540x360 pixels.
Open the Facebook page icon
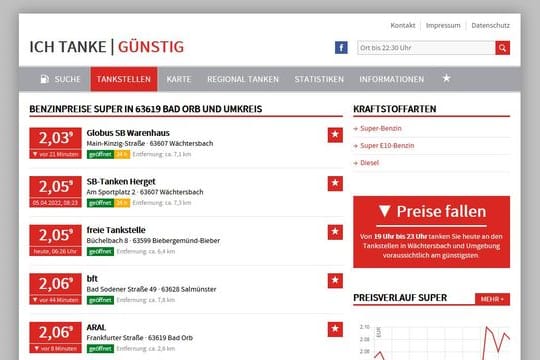[341, 48]
